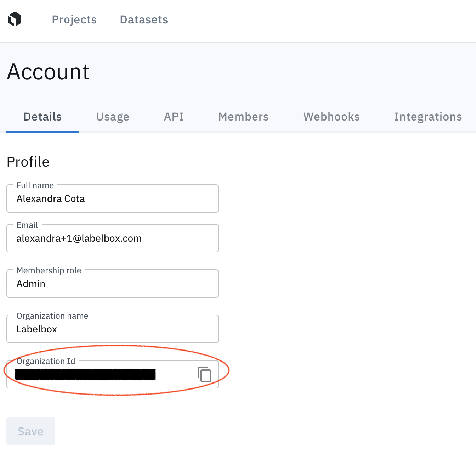Click the Account page heading

click(x=48, y=72)
